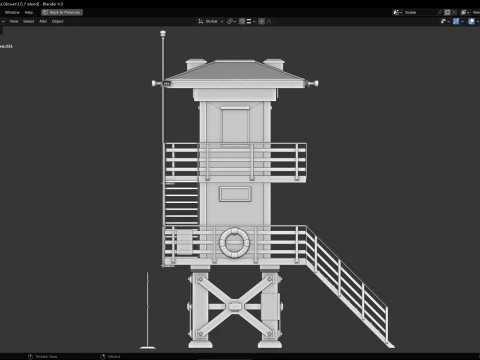The width and height of the screenshot is (480, 360).
Task: Click the new scene icon
Action: [447, 12]
